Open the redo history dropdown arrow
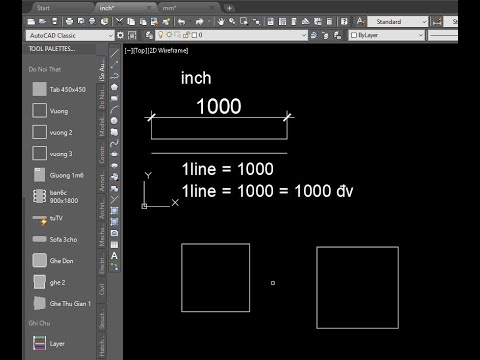Viewport: 480px width, 360px height. click(x=209, y=22)
